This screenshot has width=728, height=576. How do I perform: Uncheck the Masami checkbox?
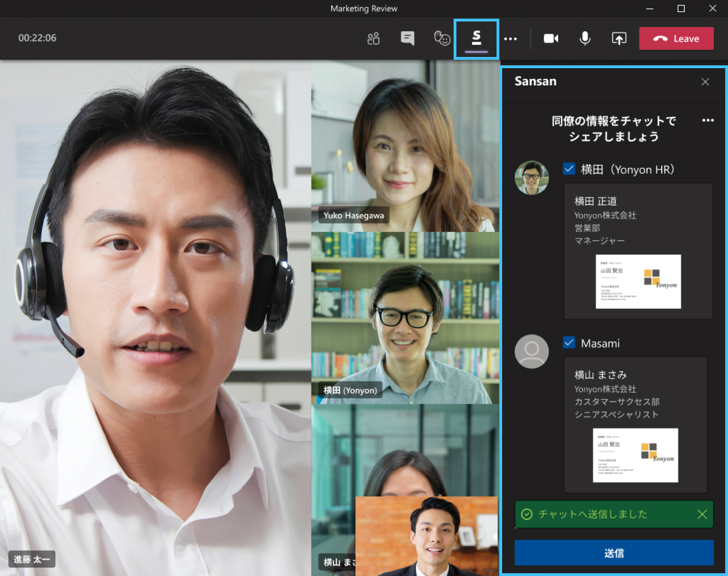(569, 343)
